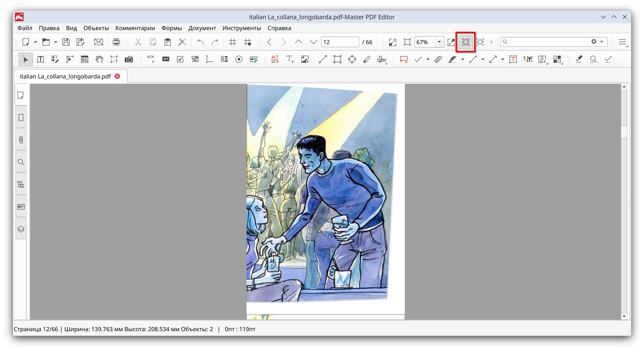The width and height of the screenshot is (644, 351).
Task: Close the italian La_collana_longobarda.pdf tab
Action: click(x=117, y=76)
